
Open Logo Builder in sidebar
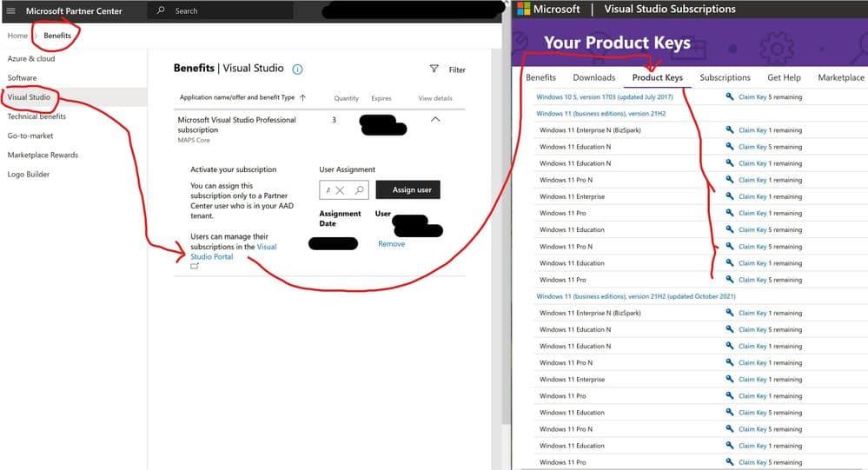pyautogui.click(x=28, y=174)
